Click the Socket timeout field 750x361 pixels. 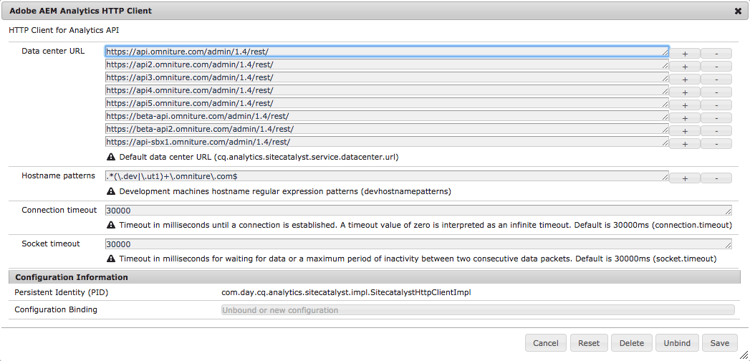(x=418, y=244)
